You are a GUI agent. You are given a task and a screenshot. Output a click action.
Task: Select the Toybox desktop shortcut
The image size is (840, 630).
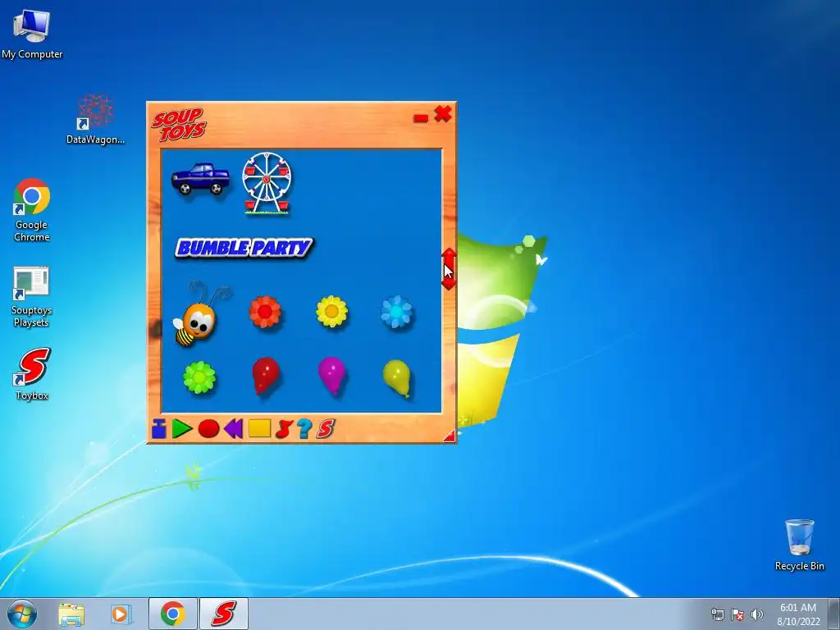coord(32,374)
